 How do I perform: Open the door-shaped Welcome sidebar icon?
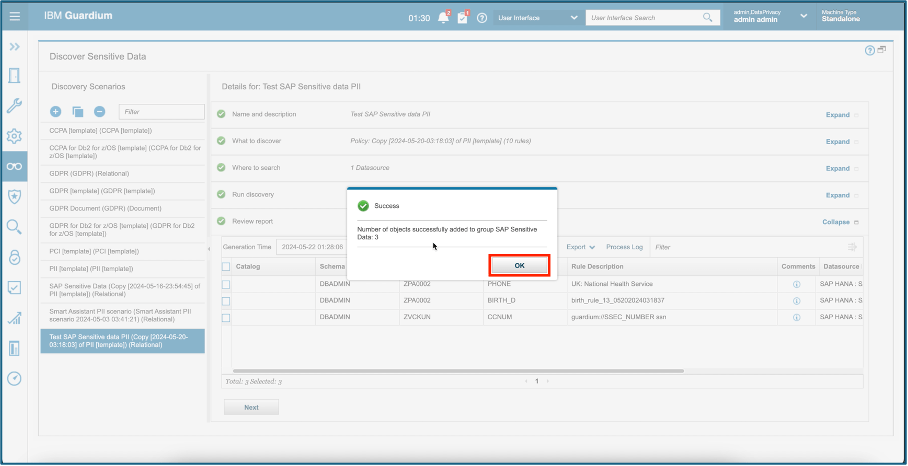click(14, 75)
